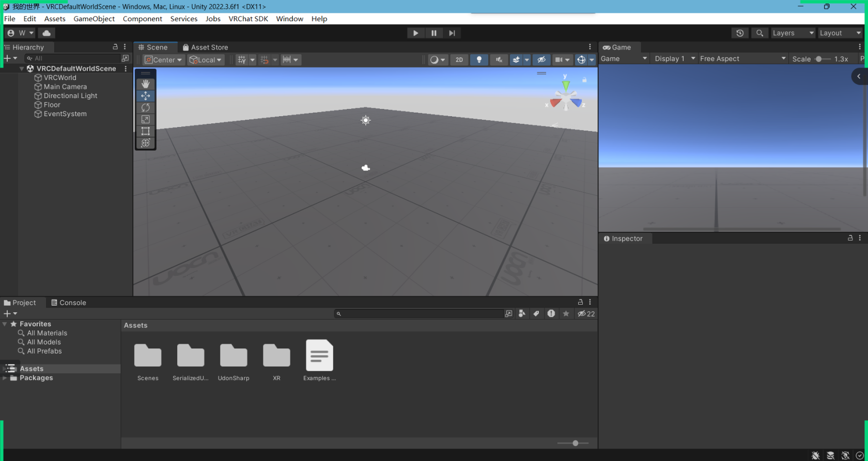Open Scene view kebab options menu
Screen dimensions: 868x461
point(590,46)
